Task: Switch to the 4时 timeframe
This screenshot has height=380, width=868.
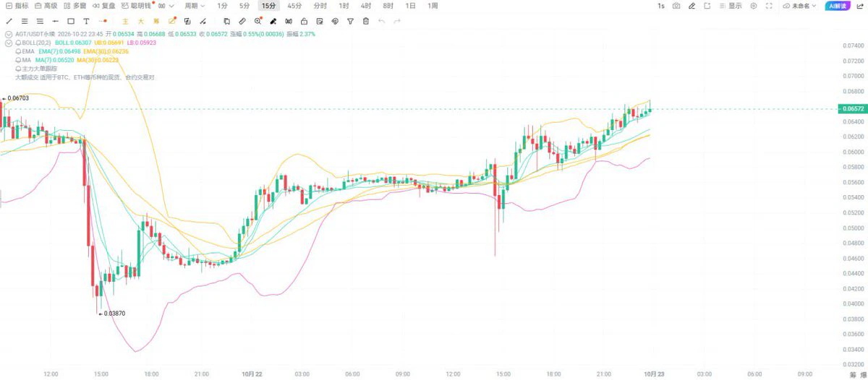Action: 366,6
